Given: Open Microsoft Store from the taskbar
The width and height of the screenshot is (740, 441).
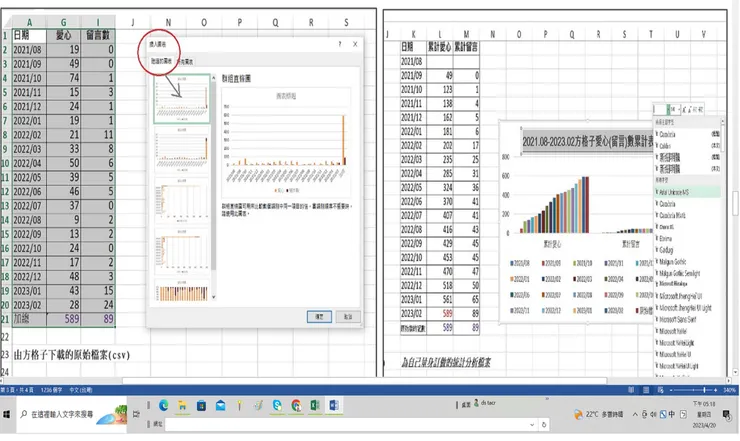Looking at the screenshot, I should (202, 405).
